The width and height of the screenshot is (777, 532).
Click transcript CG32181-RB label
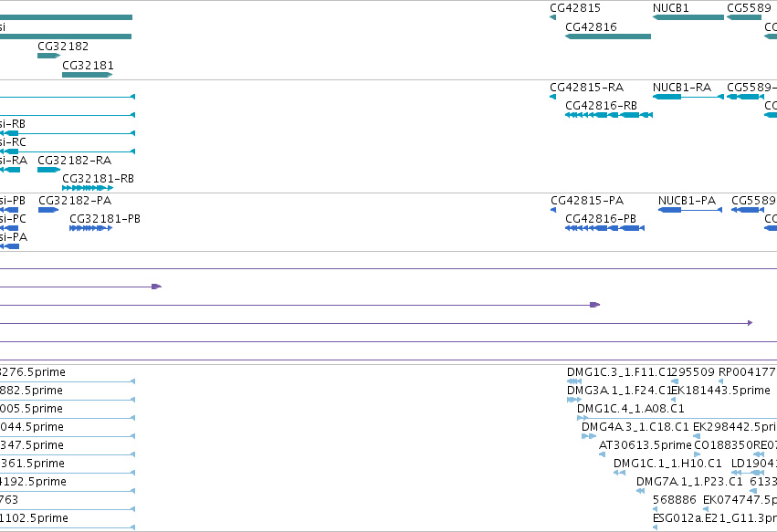click(98, 178)
